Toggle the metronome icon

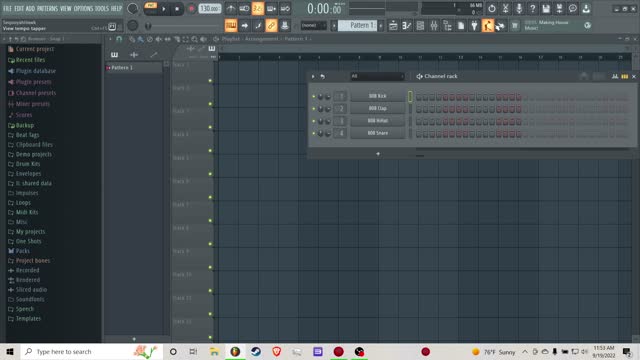click(x=231, y=8)
